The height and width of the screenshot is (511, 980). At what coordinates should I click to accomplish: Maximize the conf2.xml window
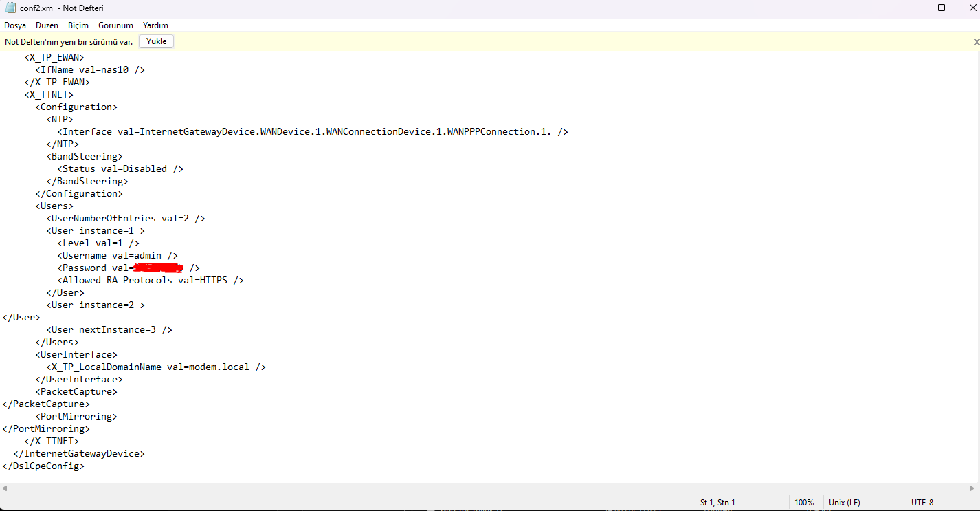tap(942, 8)
